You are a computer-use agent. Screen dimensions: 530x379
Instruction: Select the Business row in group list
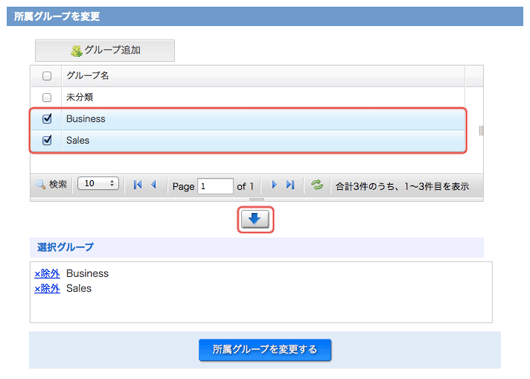pyautogui.click(x=248, y=119)
